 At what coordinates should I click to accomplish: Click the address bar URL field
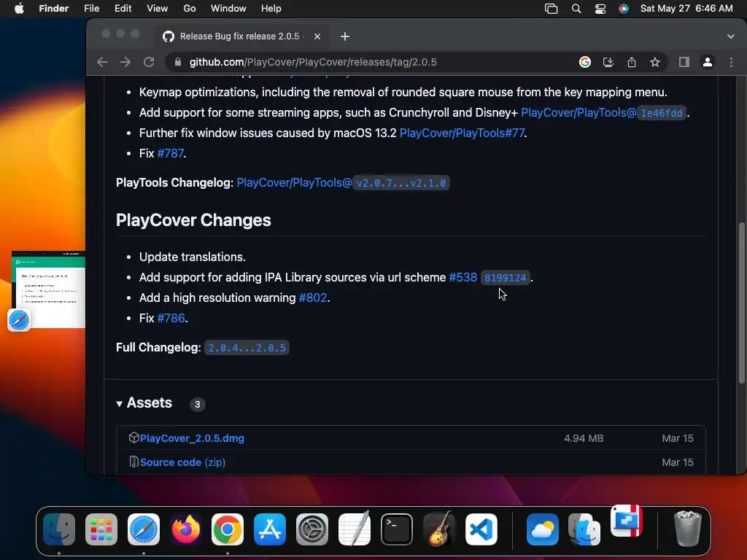point(371,62)
